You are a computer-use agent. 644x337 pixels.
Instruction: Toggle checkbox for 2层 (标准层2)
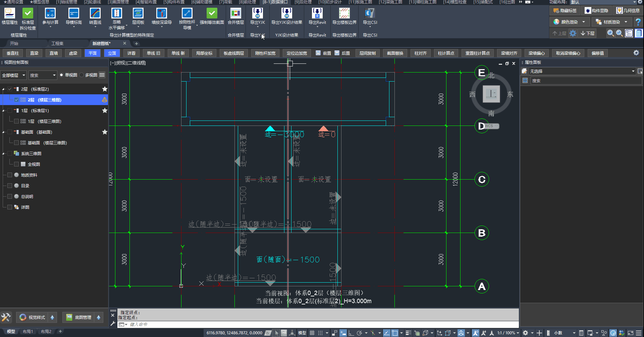10,89
